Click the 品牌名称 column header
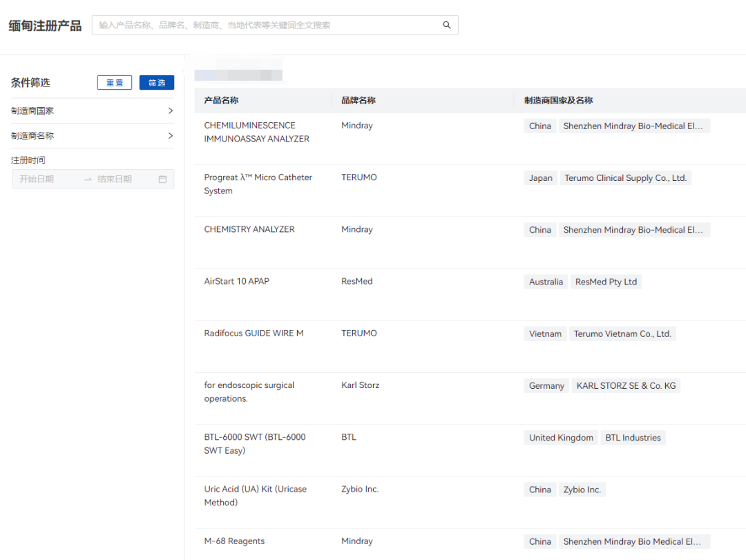This screenshot has height=560, width=746. point(358,100)
